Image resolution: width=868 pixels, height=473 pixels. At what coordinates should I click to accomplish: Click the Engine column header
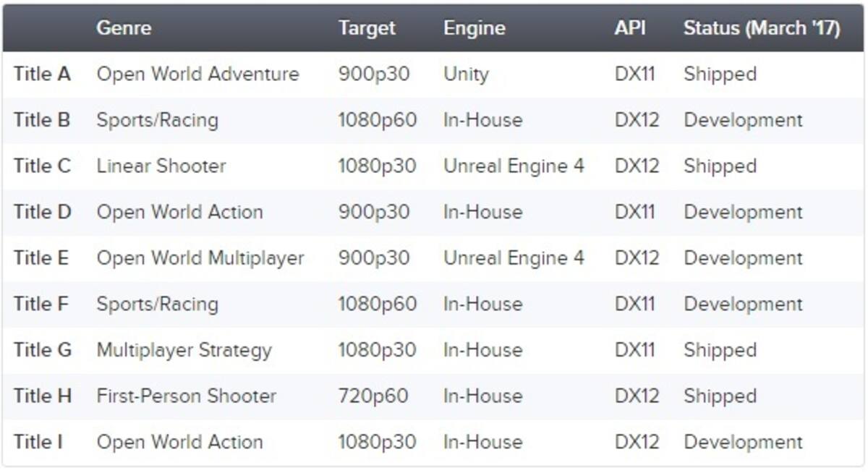[x=475, y=28]
